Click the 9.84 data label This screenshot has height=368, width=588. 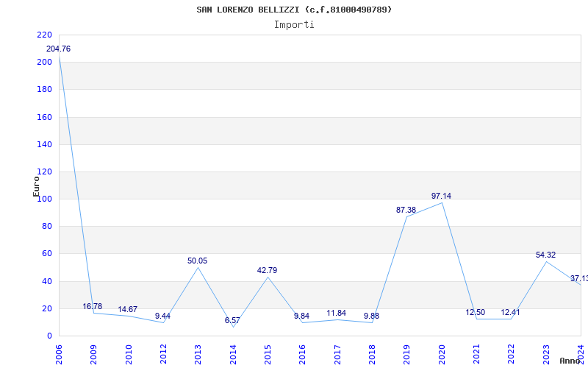(301, 316)
